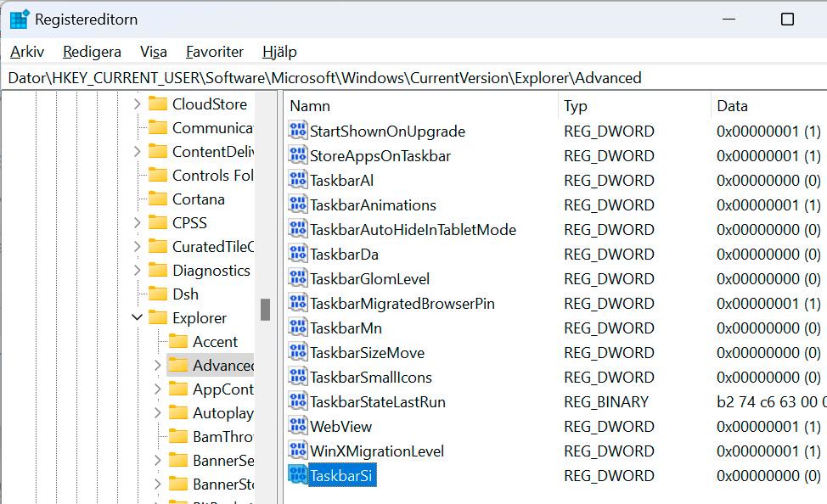
Task: Click the CloudStore folder icon
Action: [x=158, y=104]
